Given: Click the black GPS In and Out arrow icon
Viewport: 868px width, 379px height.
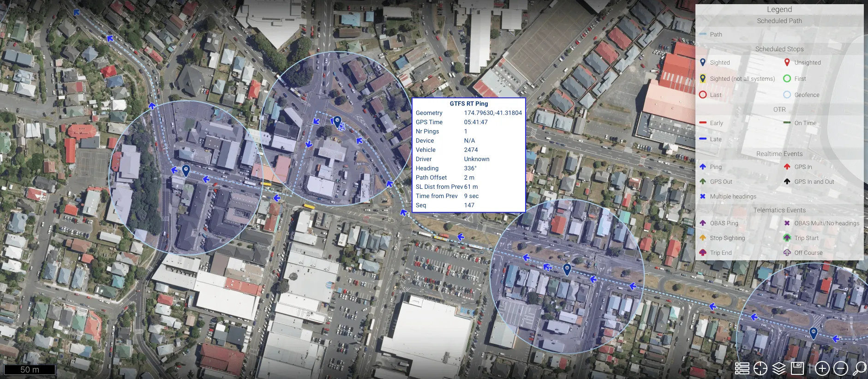Looking at the screenshot, I should point(787,181).
